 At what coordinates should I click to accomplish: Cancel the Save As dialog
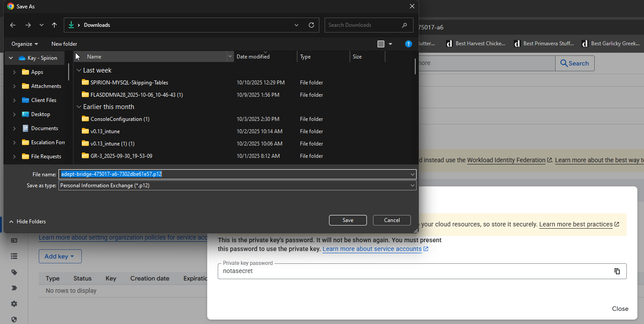coord(392,220)
